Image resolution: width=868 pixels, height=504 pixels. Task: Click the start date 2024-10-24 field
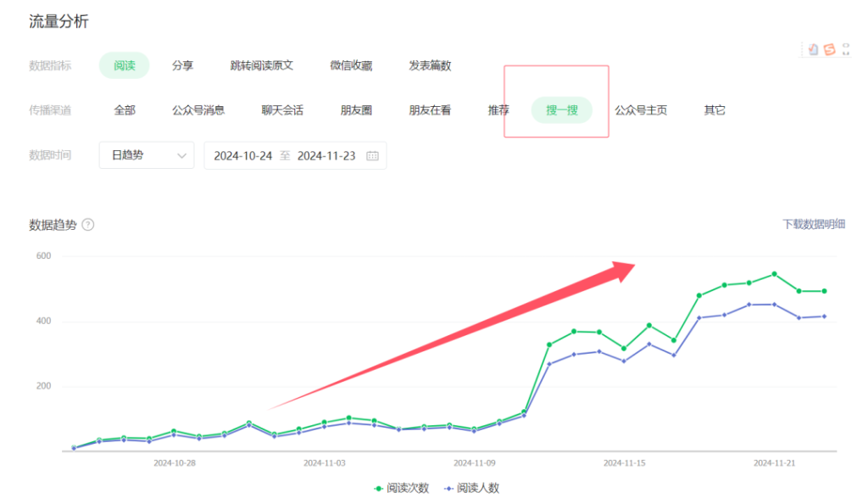tap(243, 156)
